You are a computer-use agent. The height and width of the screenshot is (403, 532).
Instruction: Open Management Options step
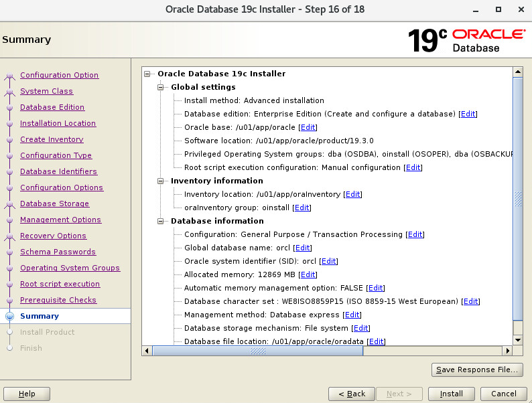61,220
